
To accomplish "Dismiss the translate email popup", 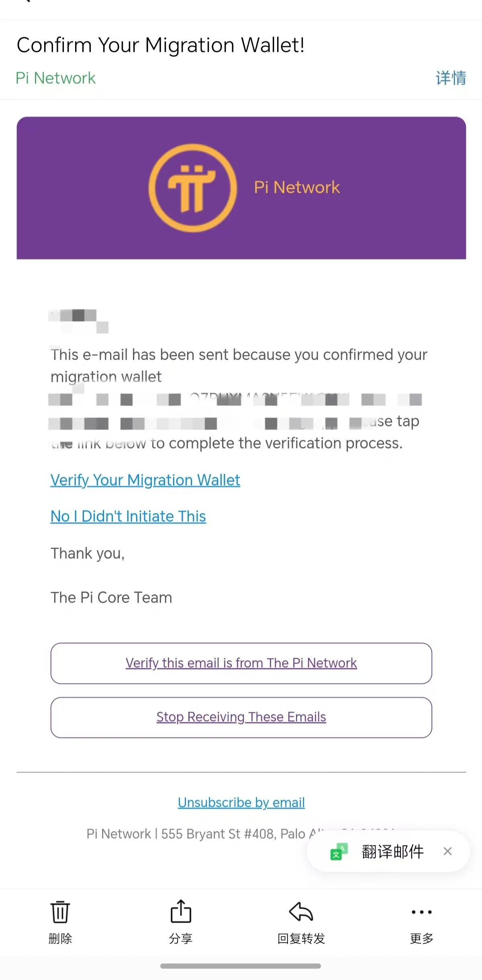I will 447,851.
